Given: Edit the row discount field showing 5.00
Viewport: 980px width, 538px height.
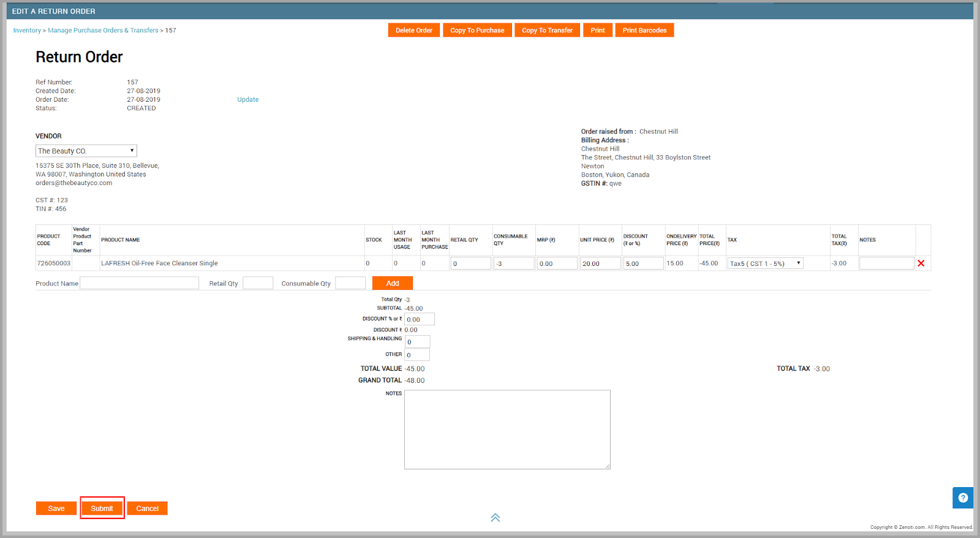Looking at the screenshot, I should (644, 263).
